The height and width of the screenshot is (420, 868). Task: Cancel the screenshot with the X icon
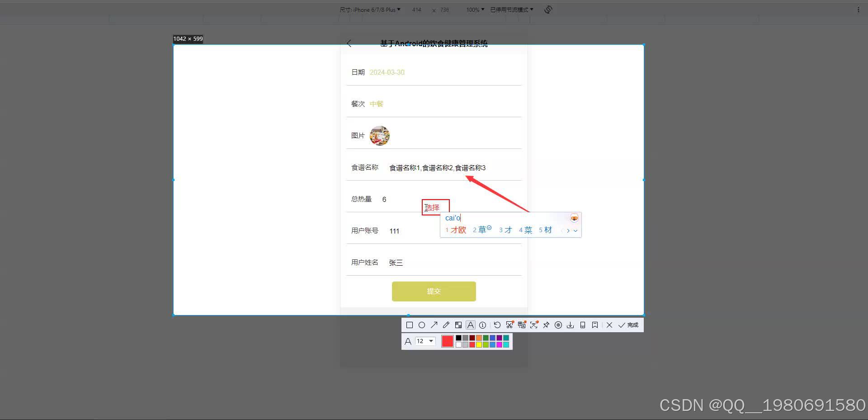609,325
